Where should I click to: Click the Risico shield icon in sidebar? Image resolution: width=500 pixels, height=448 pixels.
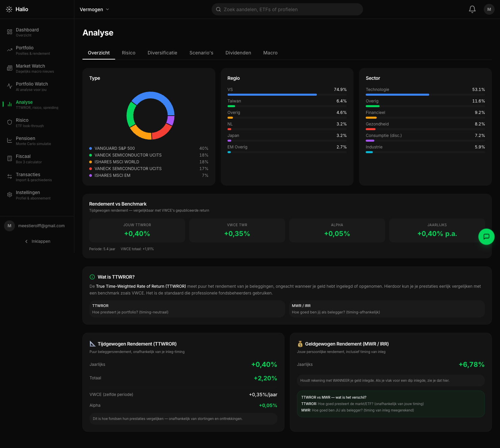9,122
